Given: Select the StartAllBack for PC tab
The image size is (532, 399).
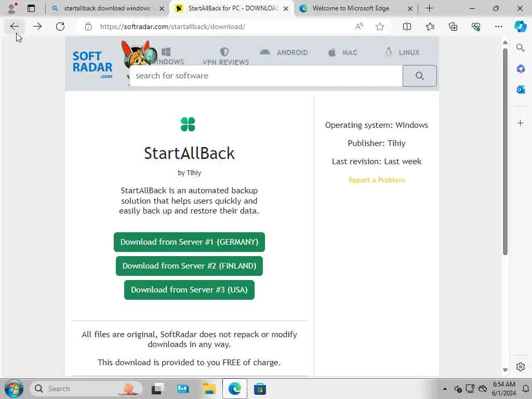Looking at the screenshot, I should 233,8.
